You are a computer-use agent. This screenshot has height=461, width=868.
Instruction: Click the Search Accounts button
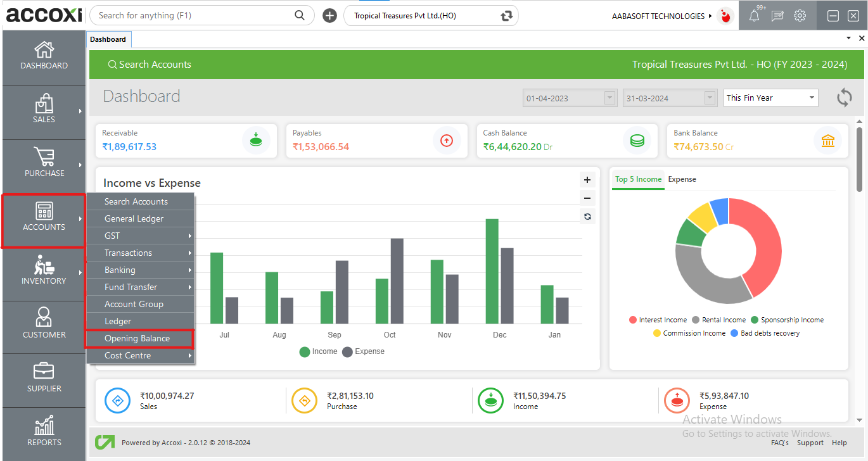point(150,65)
